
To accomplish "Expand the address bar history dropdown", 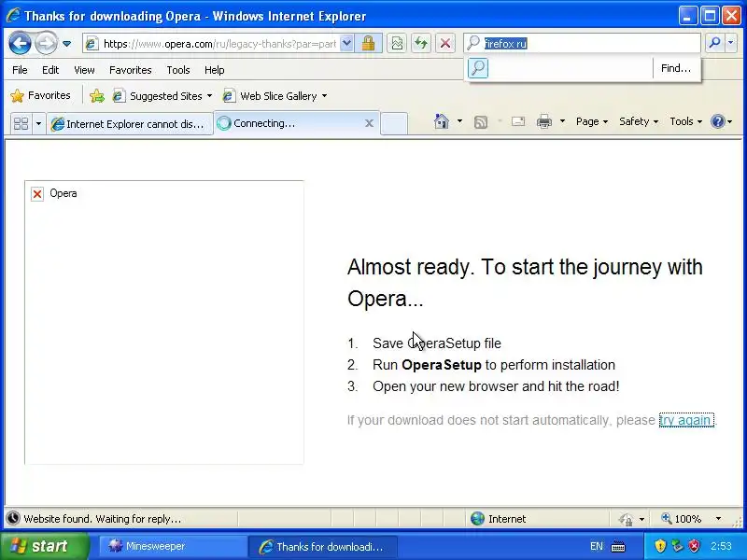I will [346, 44].
